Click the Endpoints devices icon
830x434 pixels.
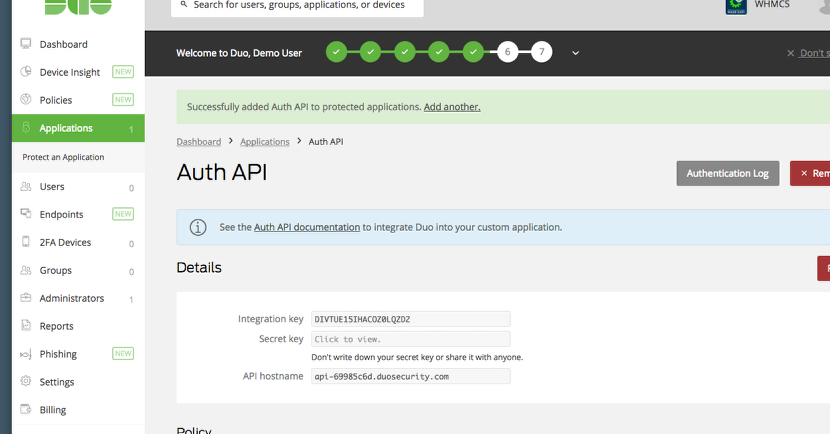(x=25, y=213)
